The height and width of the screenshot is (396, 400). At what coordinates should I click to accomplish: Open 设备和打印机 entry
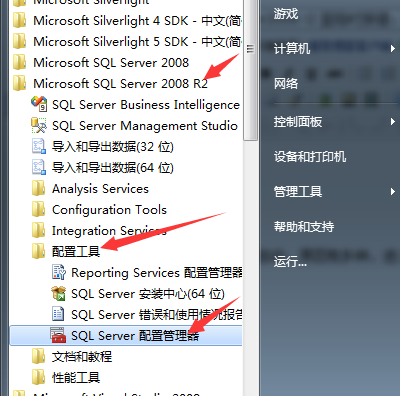(x=310, y=157)
